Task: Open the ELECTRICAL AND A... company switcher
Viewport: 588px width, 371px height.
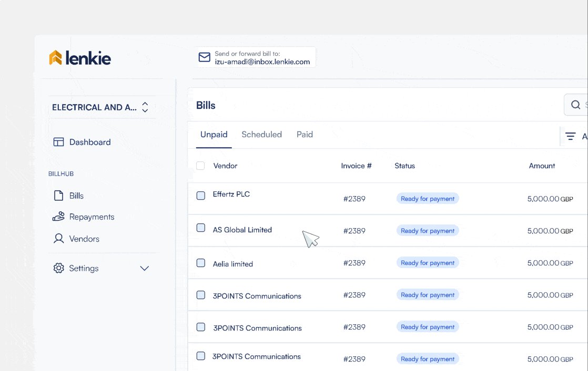Action: 100,107
